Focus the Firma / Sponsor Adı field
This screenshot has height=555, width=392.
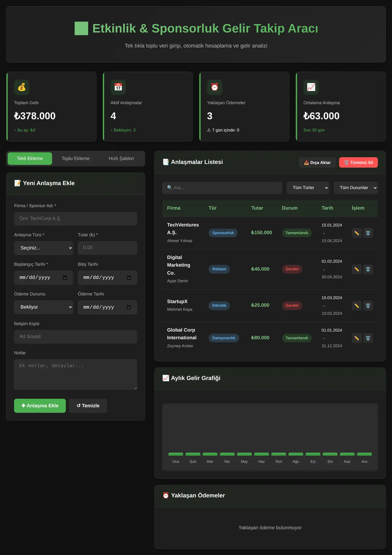[75, 219]
